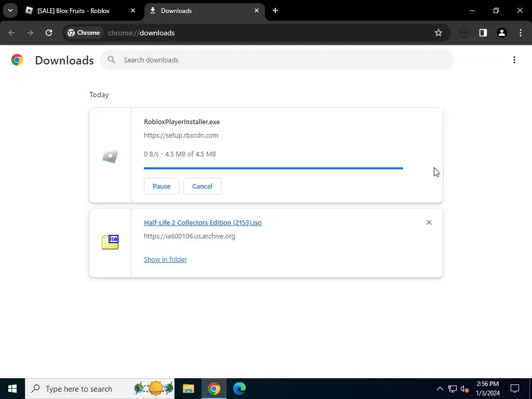
Task: Open the clock showing 2:56 PM
Action: pyautogui.click(x=488, y=389)
